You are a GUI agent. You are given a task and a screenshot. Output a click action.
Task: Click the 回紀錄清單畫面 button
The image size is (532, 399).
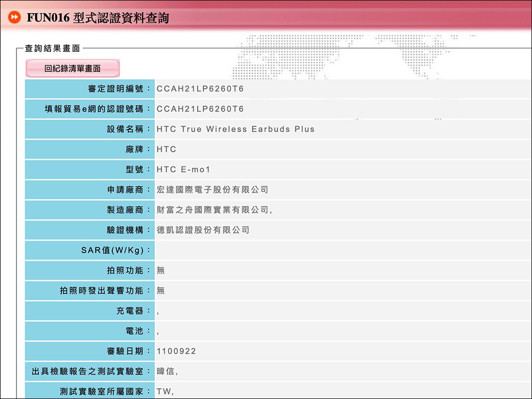[72, 68]
